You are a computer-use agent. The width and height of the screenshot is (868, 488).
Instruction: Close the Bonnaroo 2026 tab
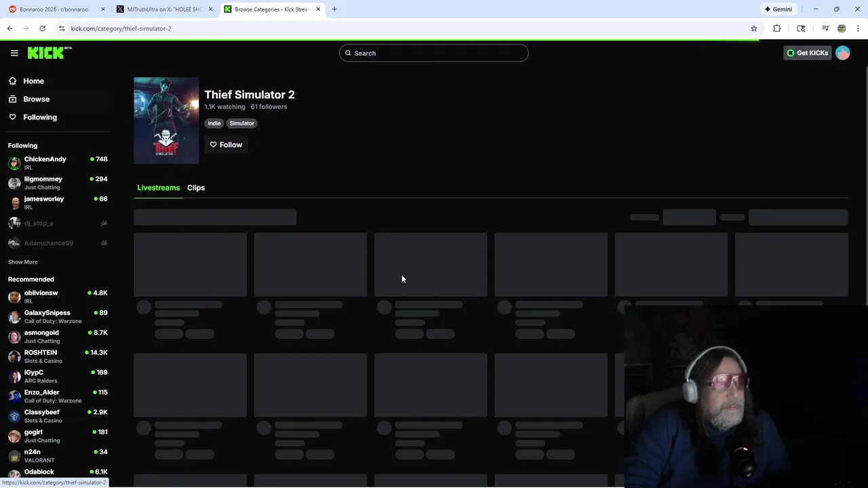point(103,9)
